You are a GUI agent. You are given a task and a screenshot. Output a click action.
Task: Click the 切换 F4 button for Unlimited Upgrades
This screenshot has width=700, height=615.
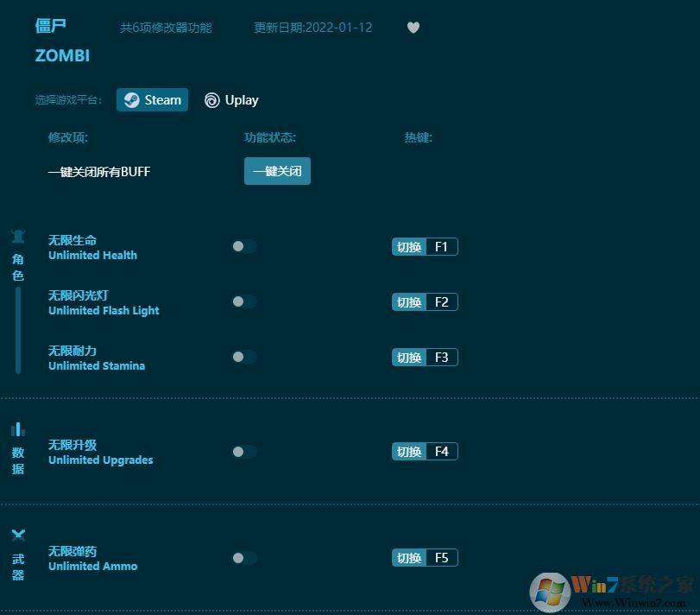[424, 451]
